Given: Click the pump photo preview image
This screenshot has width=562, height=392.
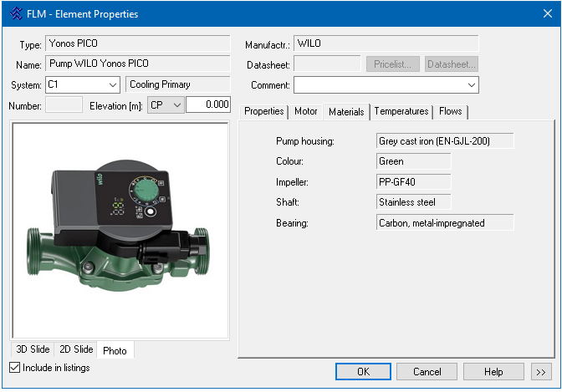Looking at the screenshot, I should [120, 230].
